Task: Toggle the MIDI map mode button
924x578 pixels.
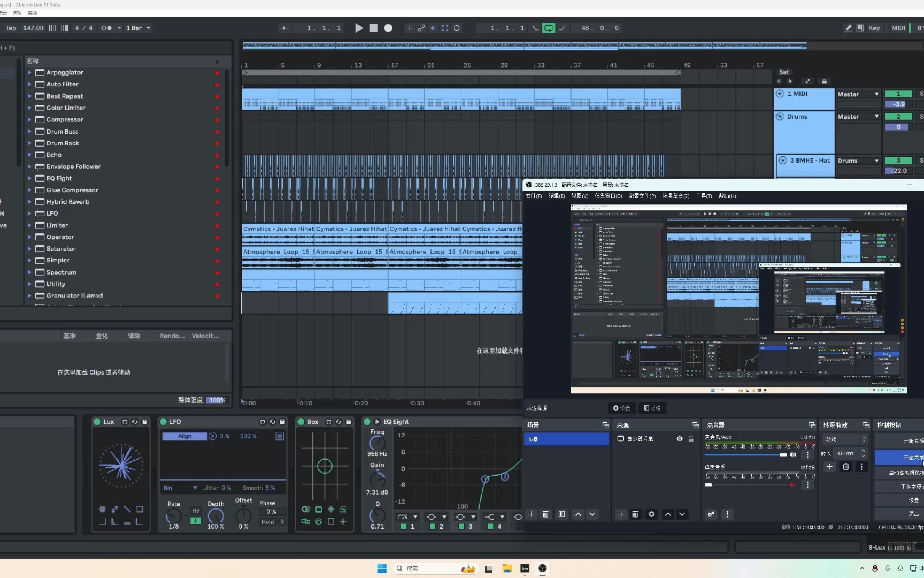Action: click(899, 28)
